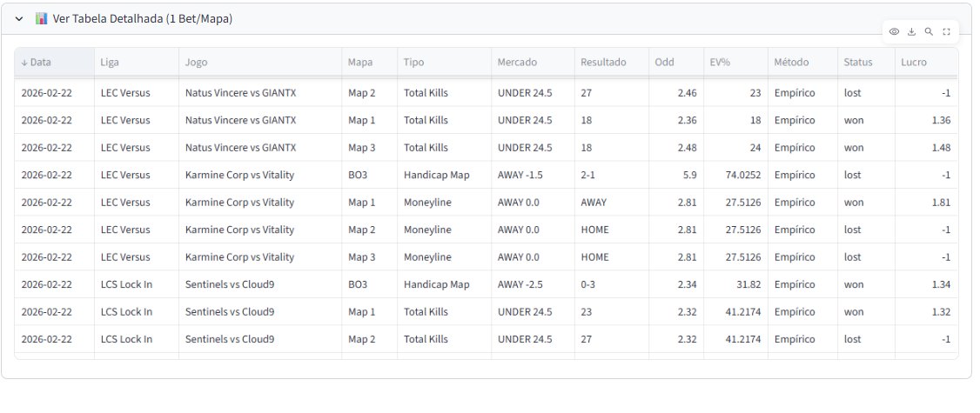
Task: Download the table as CSV icon
Action: 912,32
